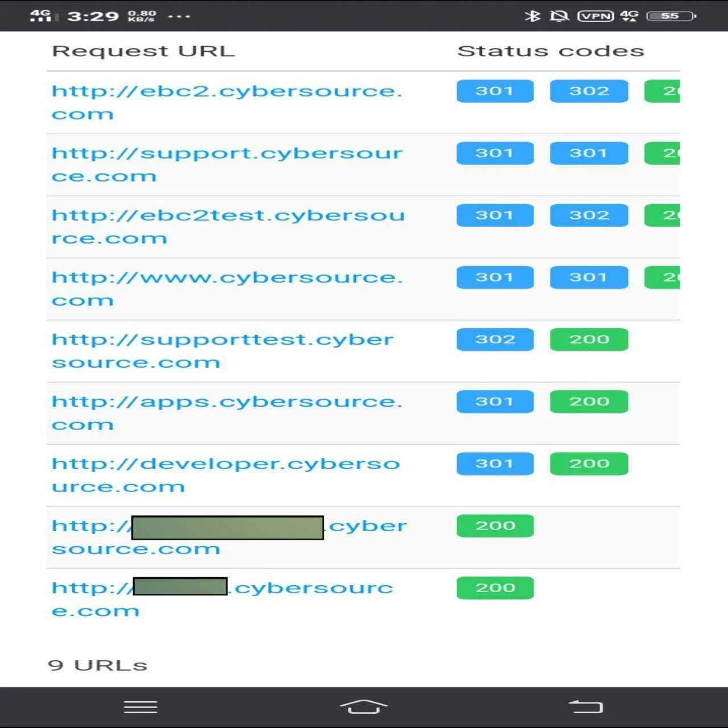
Task: Open the http://supporttest.cybersource.com link
Action: 222,350
